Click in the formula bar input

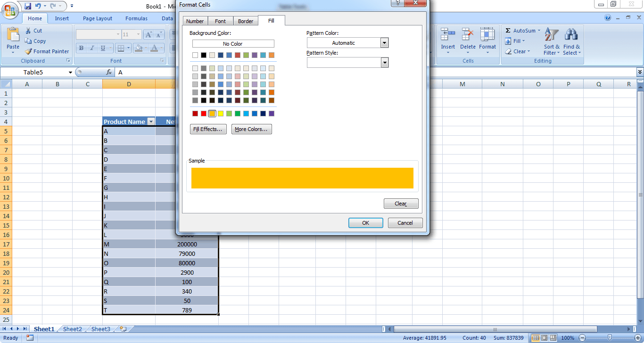(x=375, y=73)
